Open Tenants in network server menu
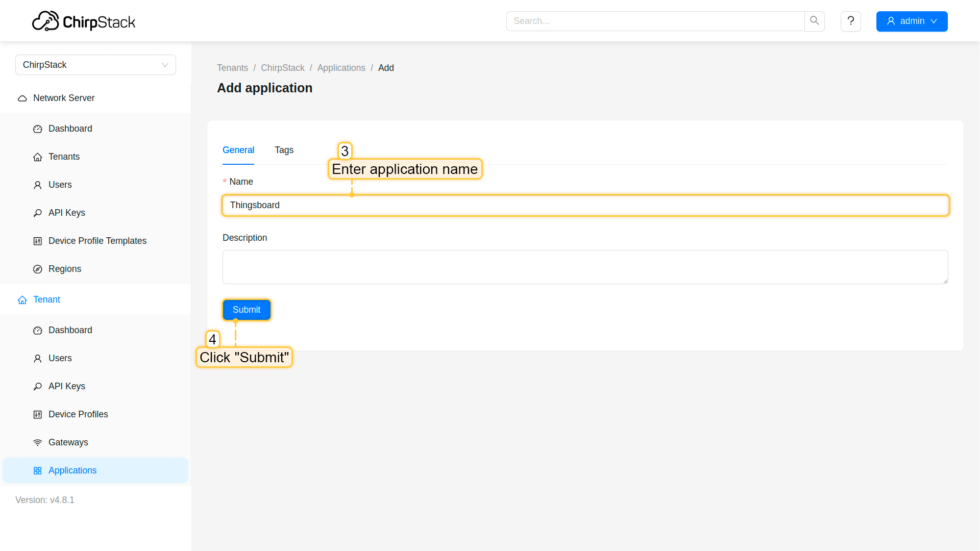 (x=64, y=157)
